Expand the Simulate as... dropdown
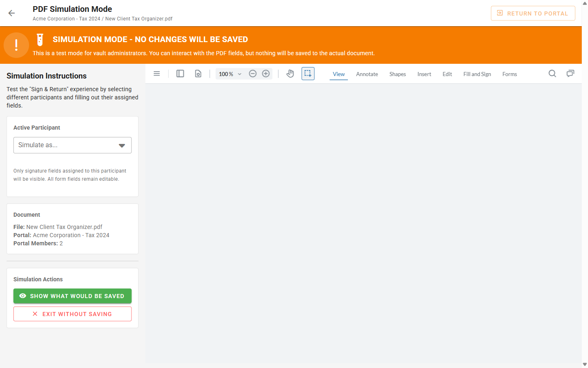Image resolution: width=588 pixels, height=368 pixels. [x=72, y=145]
